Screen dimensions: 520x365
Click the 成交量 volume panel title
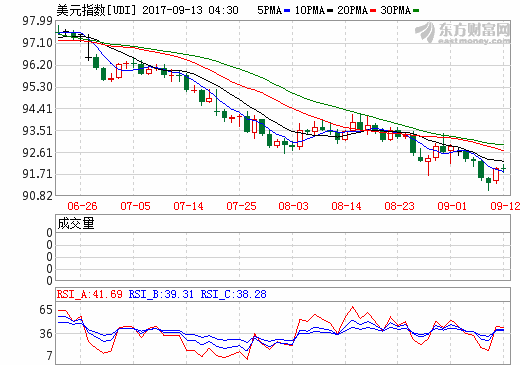pyautogui.click(x=76, y=223)
